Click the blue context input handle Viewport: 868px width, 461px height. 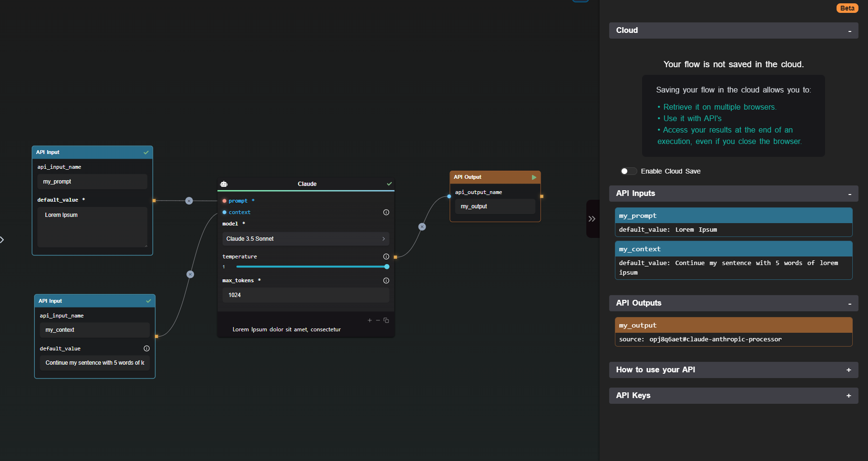click(225, 213)
